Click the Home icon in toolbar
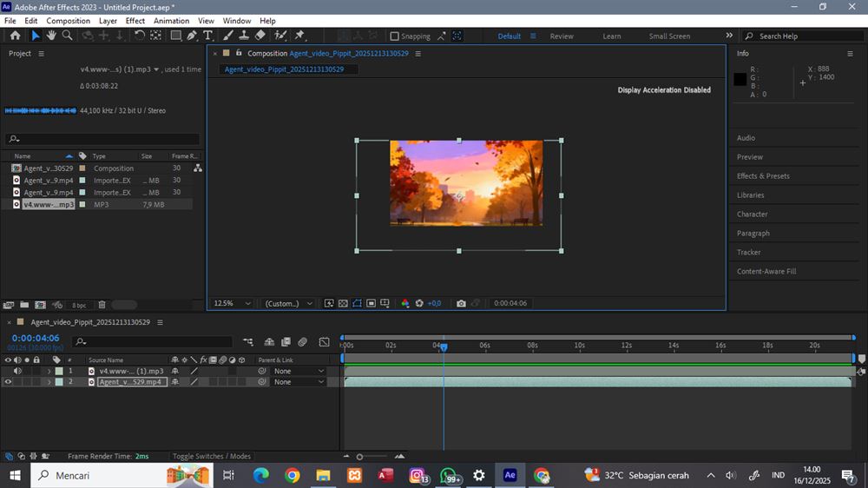This screenshot has width=868, height=488. click(15, 36)
